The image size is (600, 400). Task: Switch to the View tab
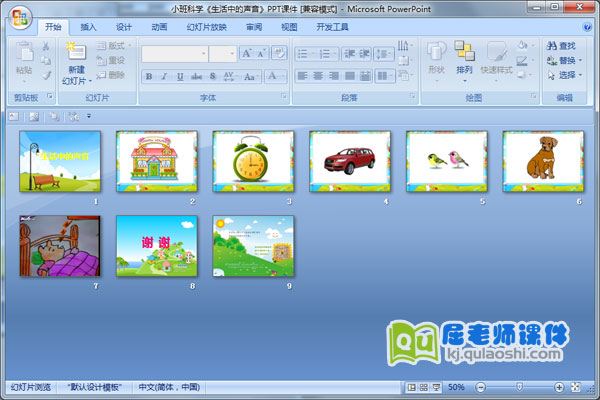tap(289, 27)
